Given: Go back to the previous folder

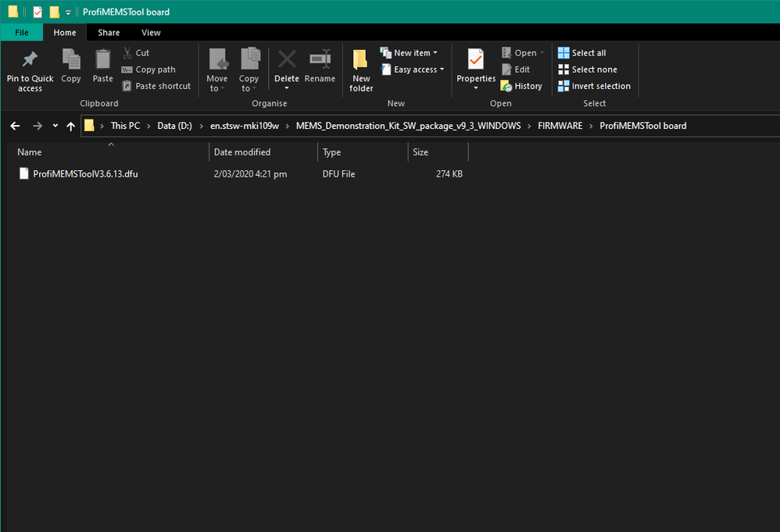Looking at the screenshot, I should click(x=16, y=126).
